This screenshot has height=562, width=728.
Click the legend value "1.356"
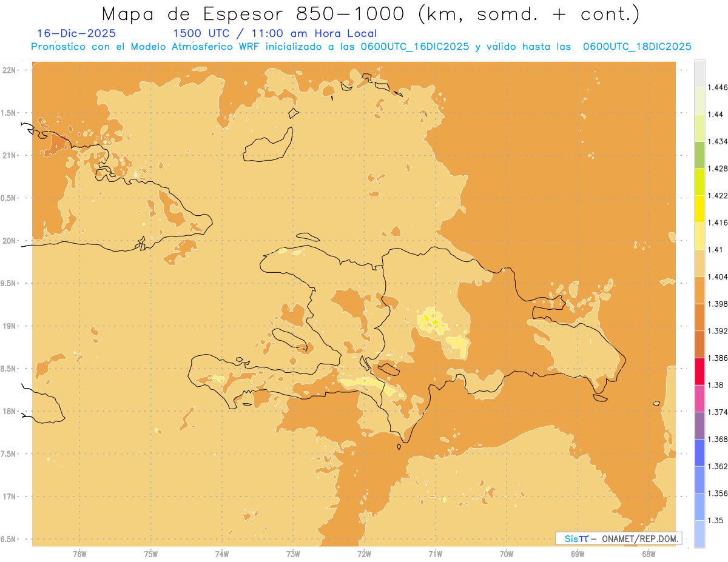718,493
